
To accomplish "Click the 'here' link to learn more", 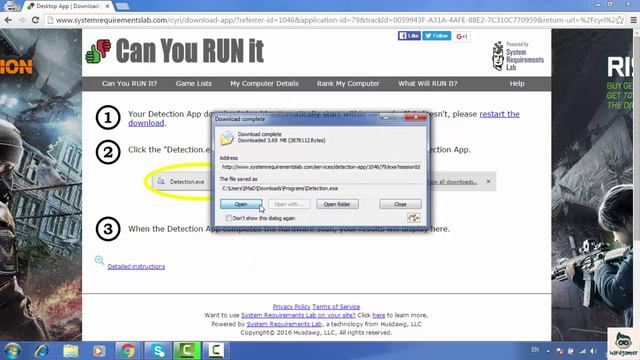I will pyautogui.click(x=378, y=315).
